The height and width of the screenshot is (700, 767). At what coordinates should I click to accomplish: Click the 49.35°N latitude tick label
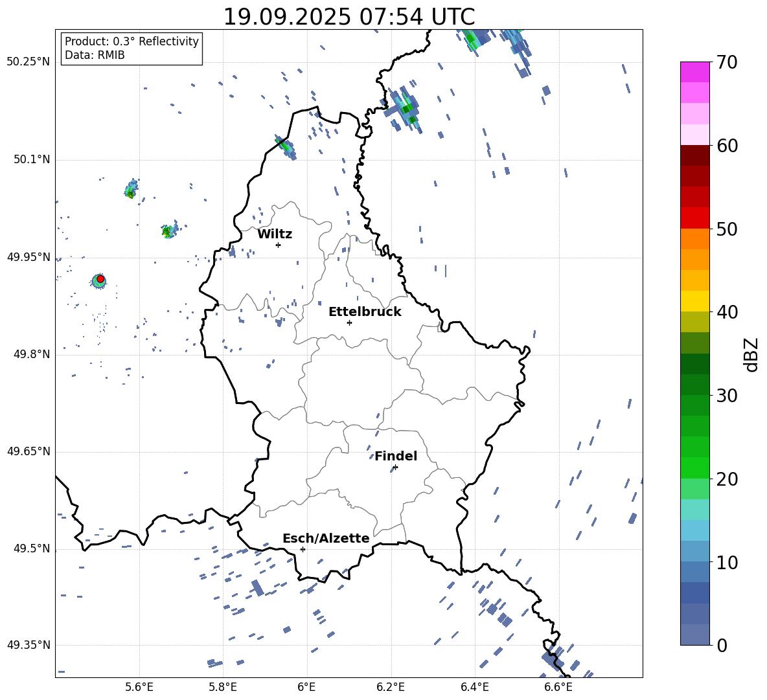point(29,646)
